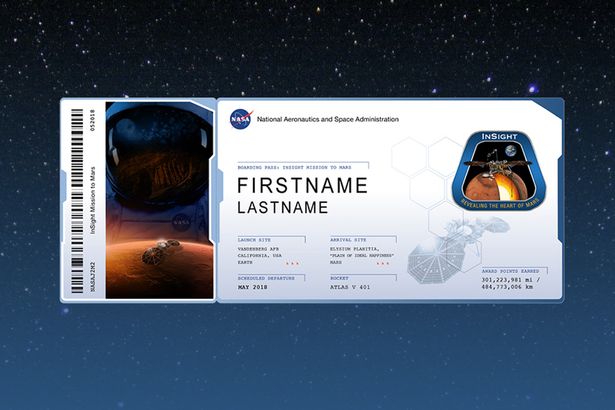This screenshot has height=410, width=615.
Task: Click the vertical 'NASAJ2M2' code
Action: point(93,277)
